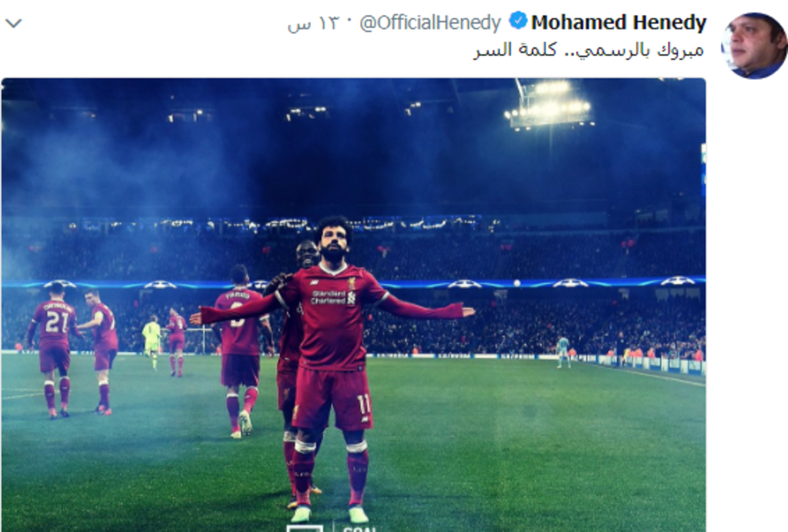Click the number 21 jersey in photo

(x=56, y=322)
